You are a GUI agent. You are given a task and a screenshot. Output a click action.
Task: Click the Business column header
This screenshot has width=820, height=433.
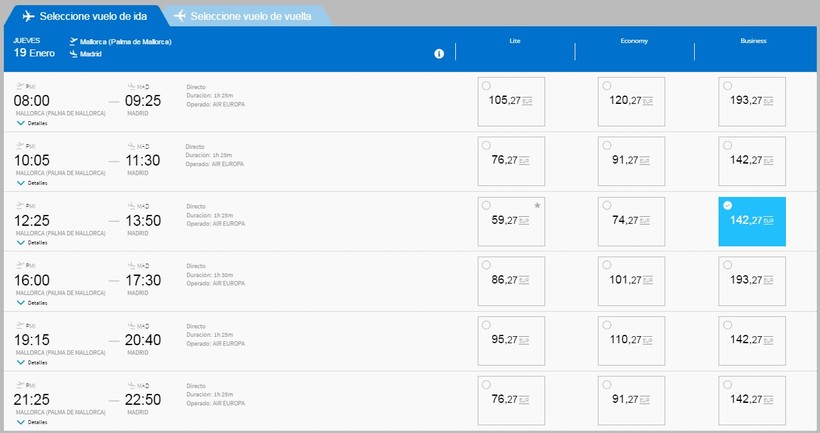pos(753,41)
